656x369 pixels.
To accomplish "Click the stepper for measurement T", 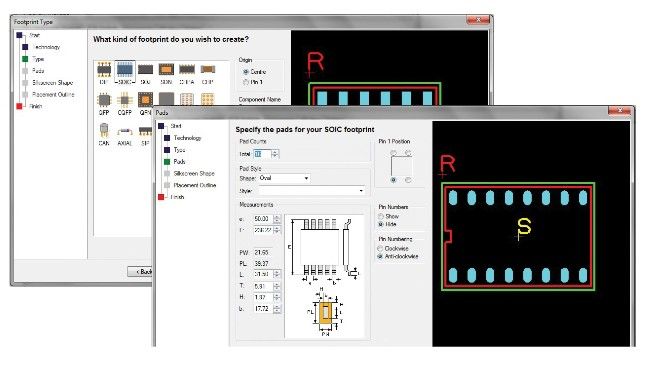I will pos(277,286).
